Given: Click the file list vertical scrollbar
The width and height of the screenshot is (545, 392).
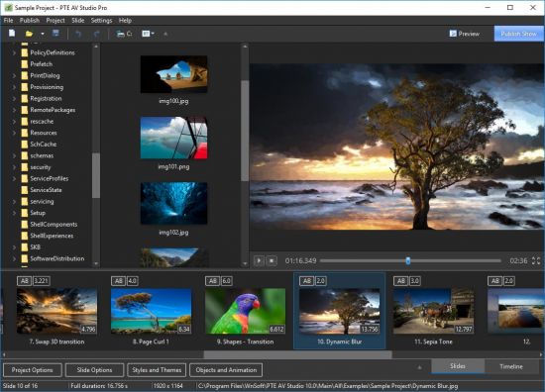Looking at the screenshot, I should coord(245,131).
